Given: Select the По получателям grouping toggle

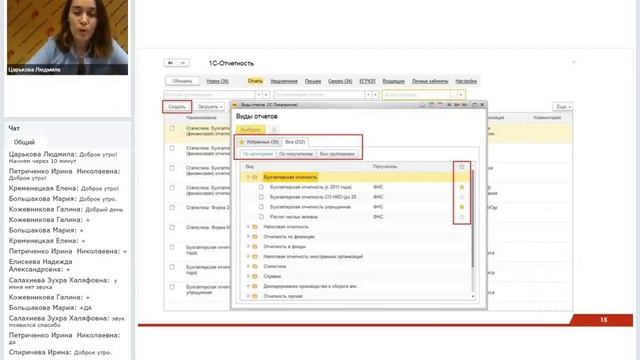Looking at the screenshot, I should 296,154.
